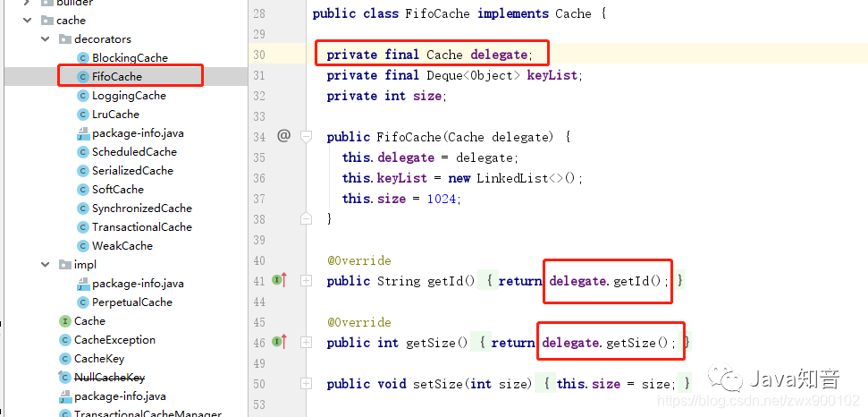Click the @ gutter marker on line 34
868x417 pixels.
click(283, 136)
